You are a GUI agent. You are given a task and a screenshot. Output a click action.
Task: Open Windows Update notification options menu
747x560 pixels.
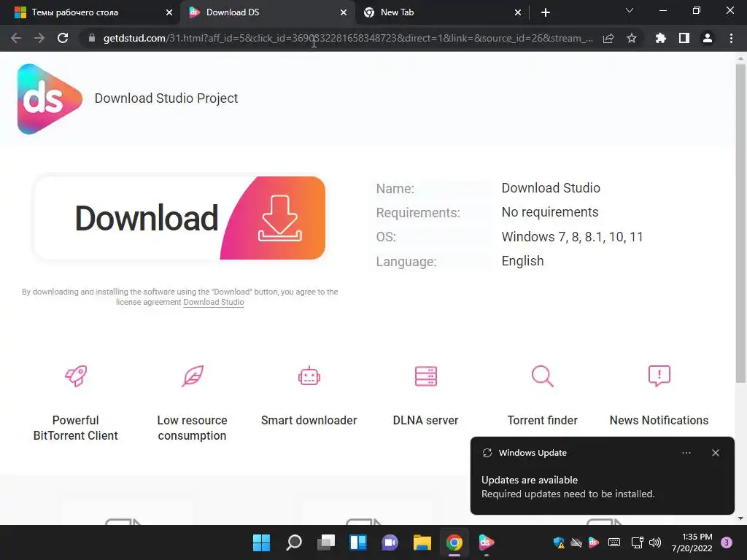pyautogui.click(x=686, y=453)
